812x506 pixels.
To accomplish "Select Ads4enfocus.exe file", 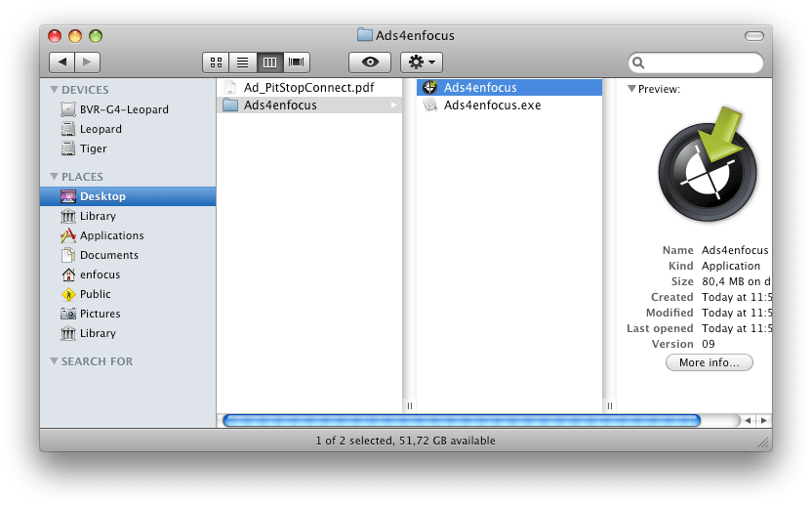I will click(509, 105).
